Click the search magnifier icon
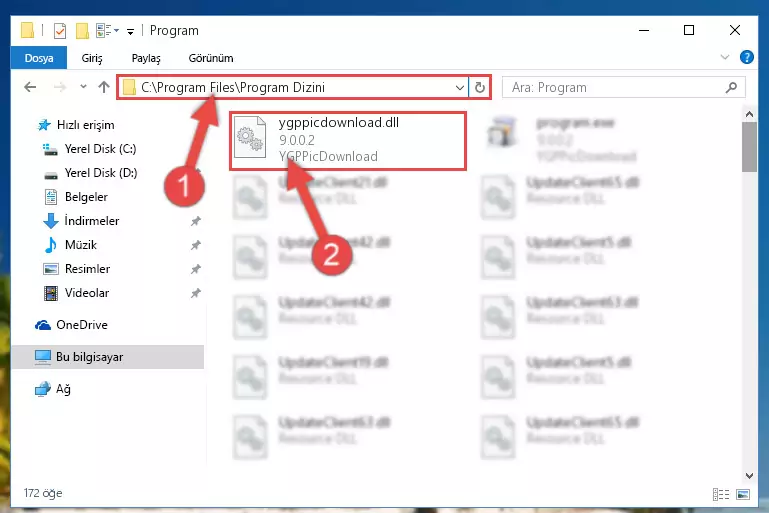This screenshot has height=513, width=769. [731, 88]
